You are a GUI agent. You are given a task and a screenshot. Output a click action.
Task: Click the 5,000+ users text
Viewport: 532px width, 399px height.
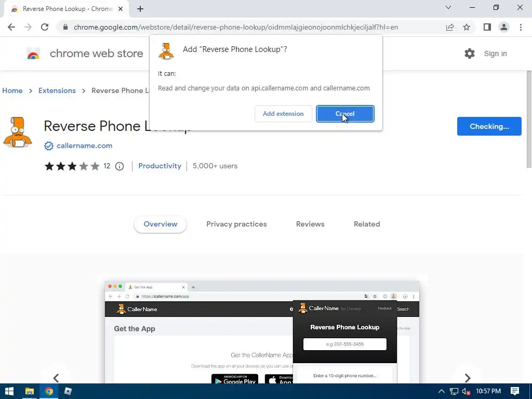pos(215,166)
